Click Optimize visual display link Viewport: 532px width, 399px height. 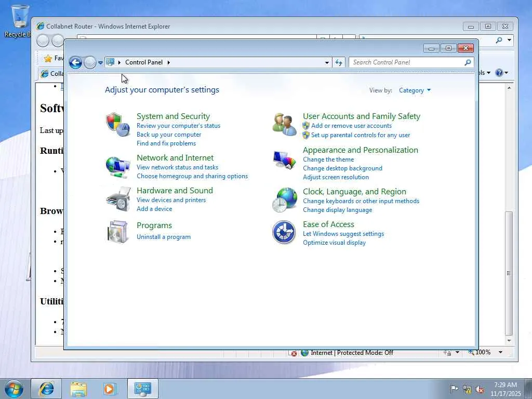click(334, 243)
